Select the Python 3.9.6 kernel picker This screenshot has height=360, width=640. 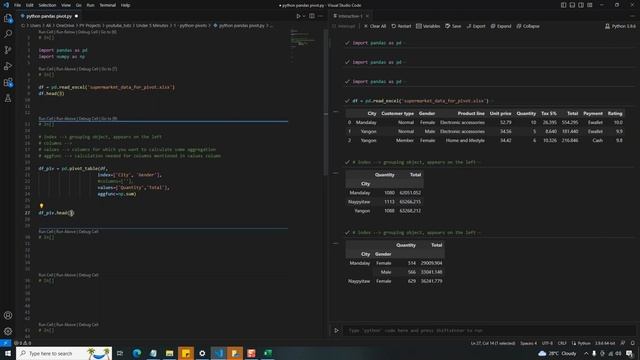pyautogui.click(x=620, y=26)
